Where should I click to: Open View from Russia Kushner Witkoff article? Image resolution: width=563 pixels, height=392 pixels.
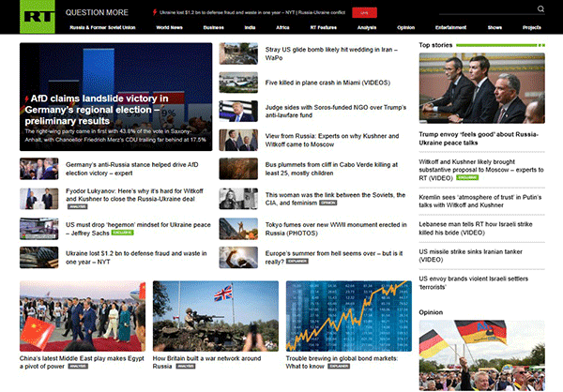click(332, 140)
